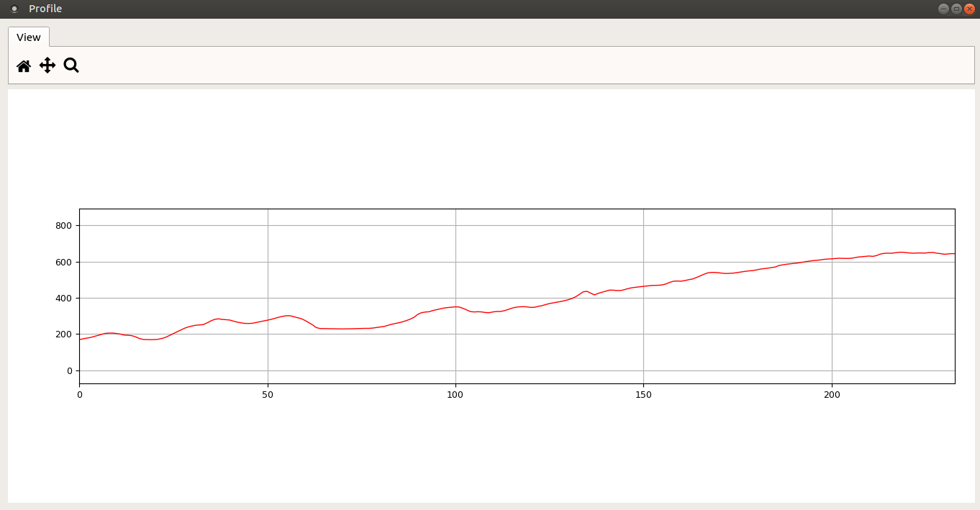Select the Zoom magnifier tool
The image size is (980, 510).
[x=71, y=65]
